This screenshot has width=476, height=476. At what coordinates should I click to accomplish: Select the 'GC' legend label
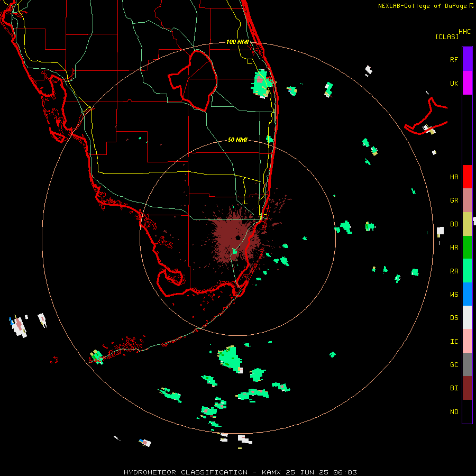coord(454,365)
